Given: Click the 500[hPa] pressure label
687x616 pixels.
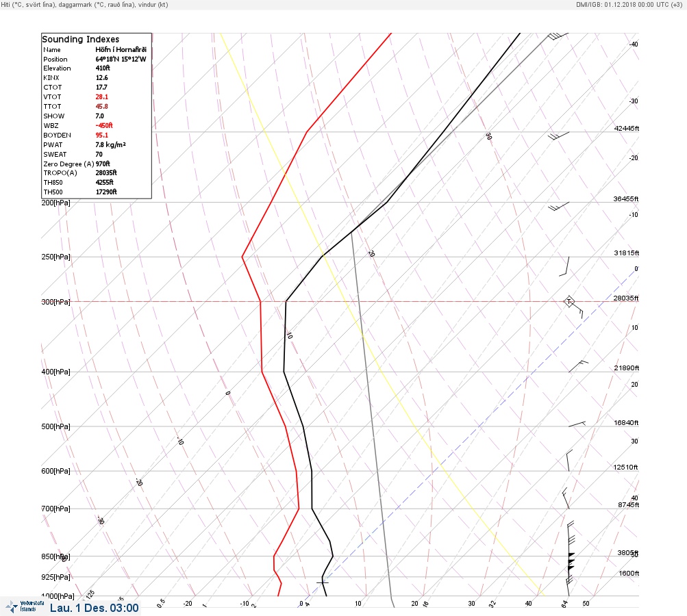Looking at the screenshot, I should (x=55, y=426).
